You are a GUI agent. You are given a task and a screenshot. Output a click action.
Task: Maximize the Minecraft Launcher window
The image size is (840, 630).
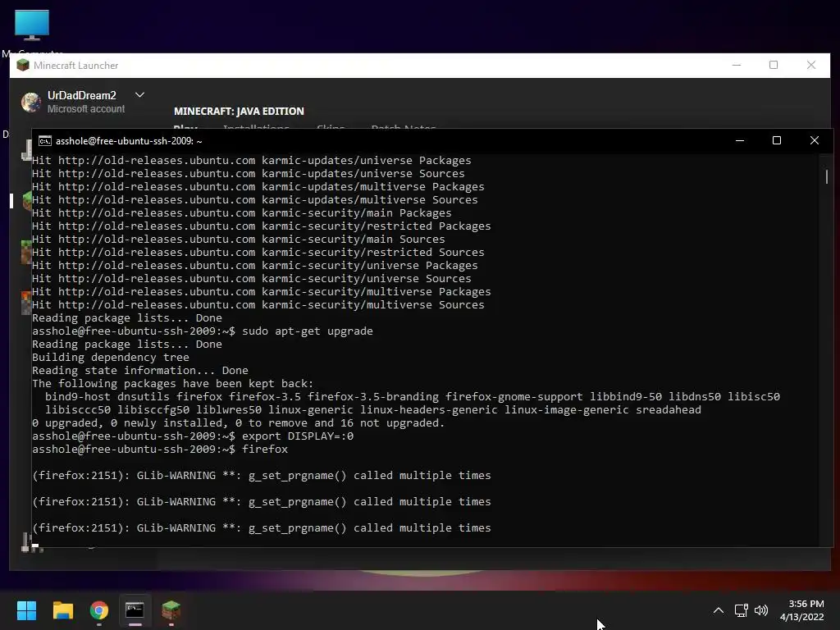(774, 65)
